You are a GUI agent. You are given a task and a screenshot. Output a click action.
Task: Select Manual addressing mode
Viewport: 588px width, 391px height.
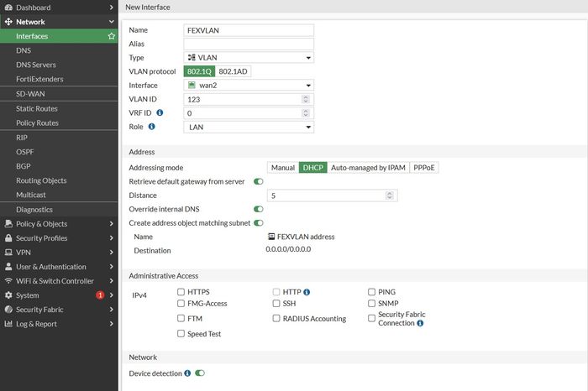tap(283, 168)
